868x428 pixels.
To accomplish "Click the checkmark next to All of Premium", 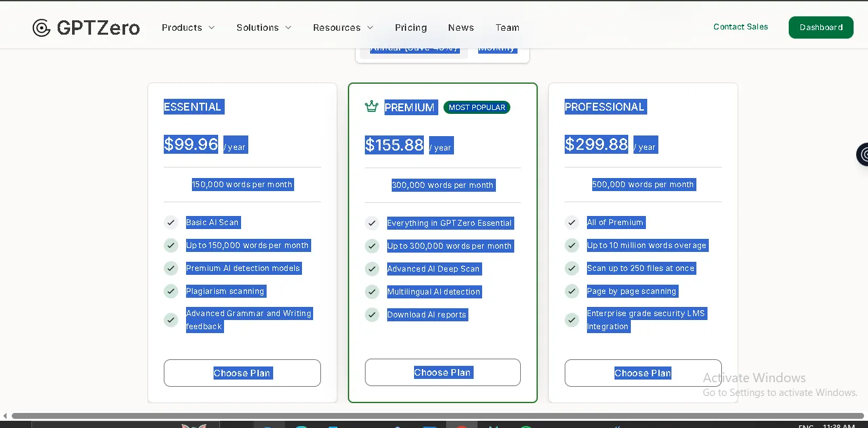I will tap(572, 223).
